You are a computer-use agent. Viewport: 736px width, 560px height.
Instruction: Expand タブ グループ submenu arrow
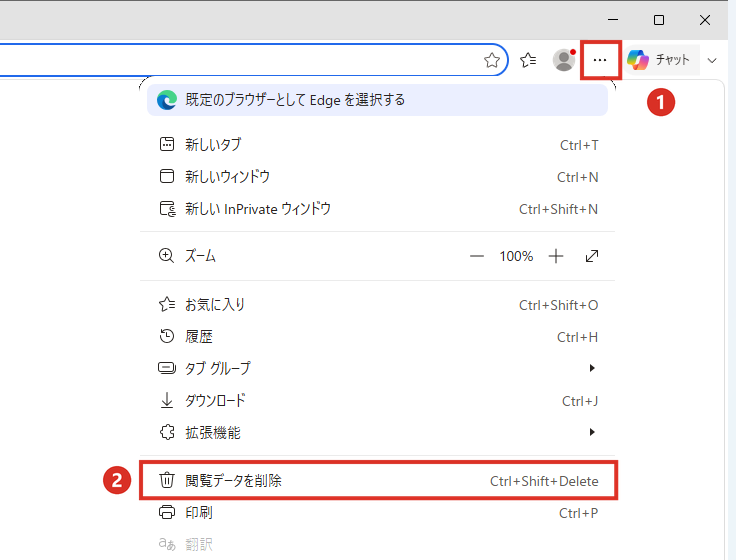[x=592, y=368]
